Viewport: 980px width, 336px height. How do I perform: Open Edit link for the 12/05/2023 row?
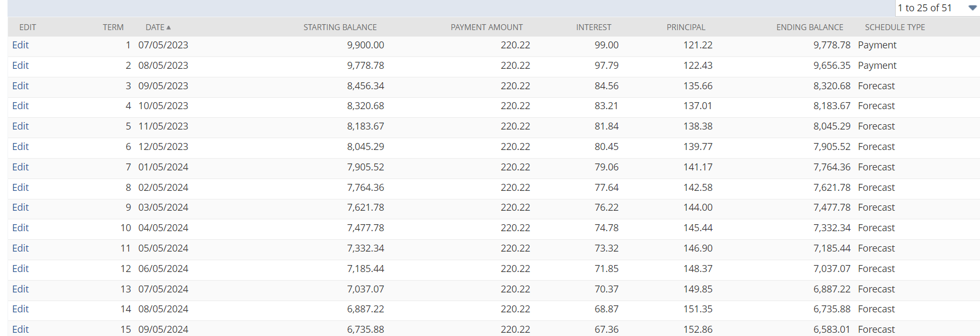20,147
